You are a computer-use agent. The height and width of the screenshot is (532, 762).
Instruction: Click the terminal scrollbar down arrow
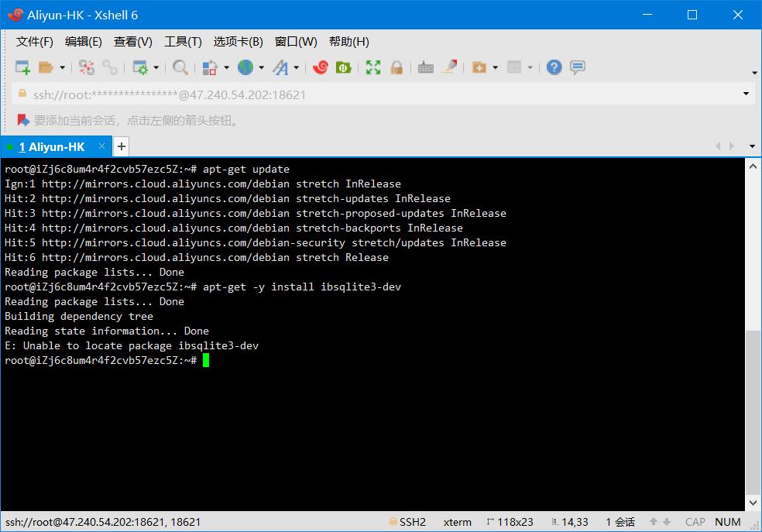point(753,503)
